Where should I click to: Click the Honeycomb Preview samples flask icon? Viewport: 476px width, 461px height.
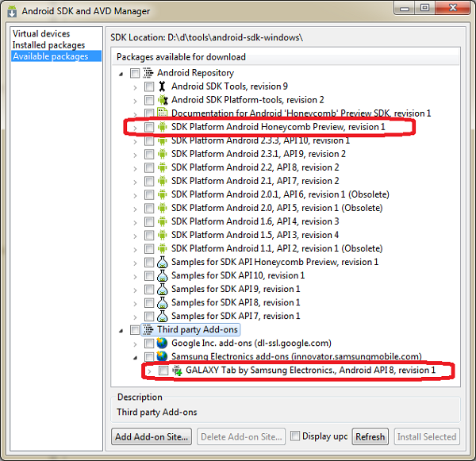[x=163, y=262]
